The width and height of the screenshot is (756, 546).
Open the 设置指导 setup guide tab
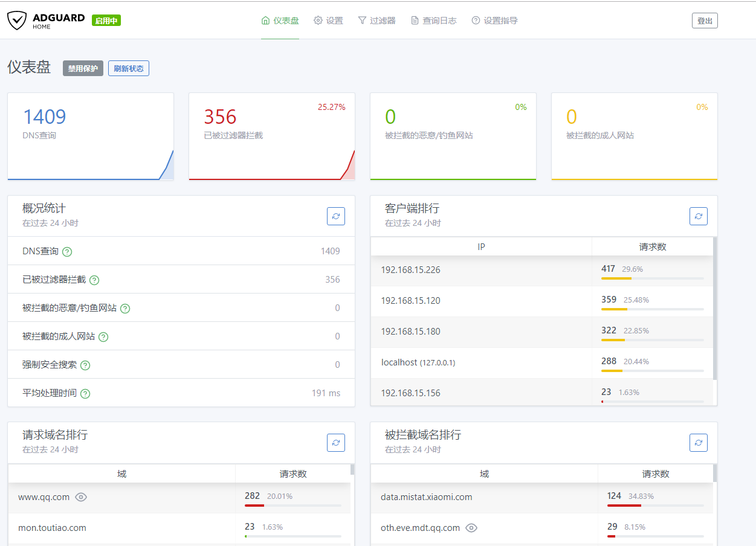pyautogui.click(x=494, y=21)
